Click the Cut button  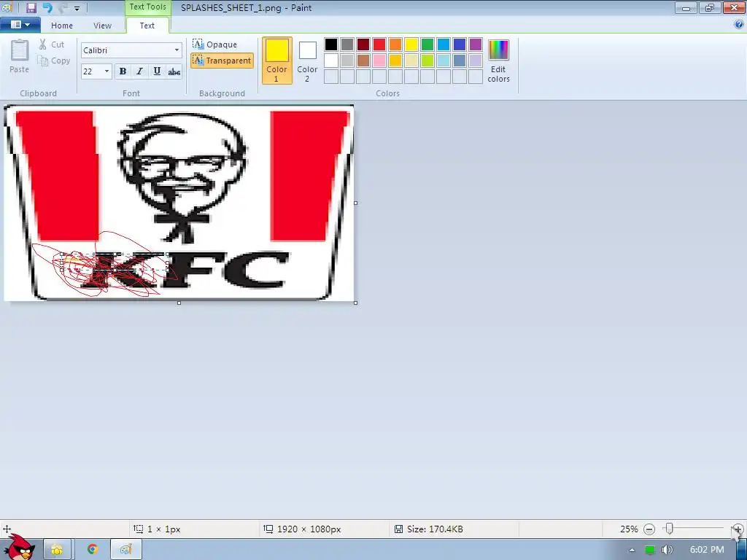[52, 44]
